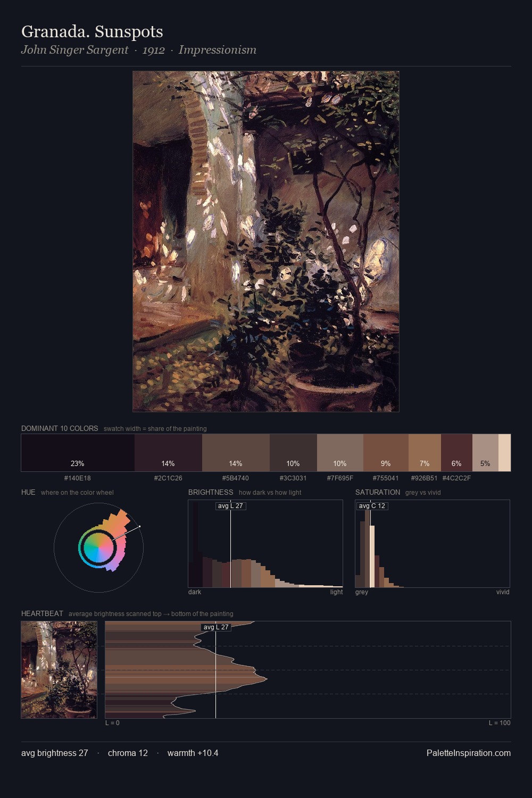Click the 'SATURATION' section heading
This screenshot has height=798, width=532.
coord(378,492)
